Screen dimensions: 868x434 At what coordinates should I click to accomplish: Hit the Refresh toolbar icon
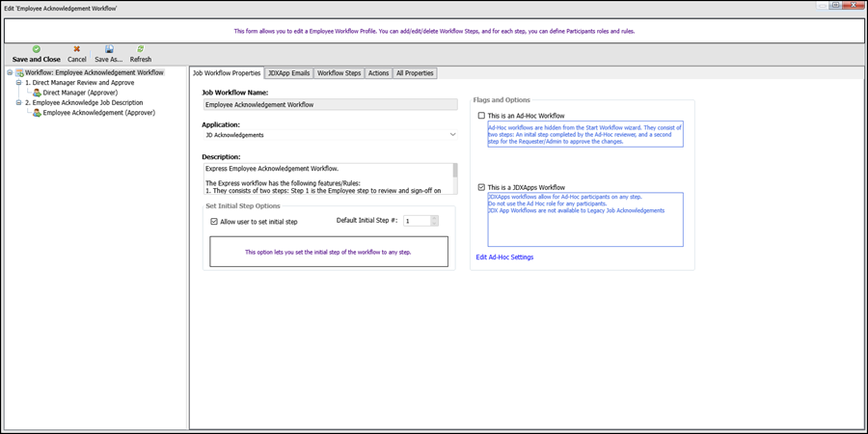pyautogui.click(x=141, y=49)
